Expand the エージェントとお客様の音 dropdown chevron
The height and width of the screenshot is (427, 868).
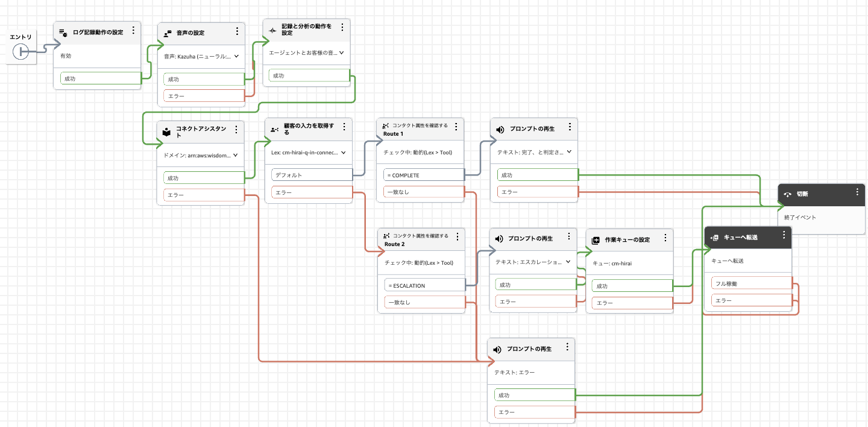(x=341, y=53)
